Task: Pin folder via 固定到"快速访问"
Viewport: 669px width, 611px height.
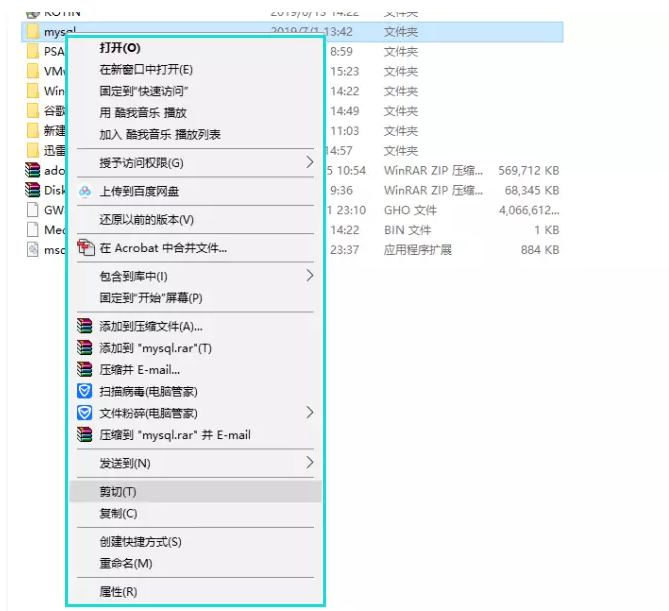Action: pyautogui.click(x=144, y=91)
